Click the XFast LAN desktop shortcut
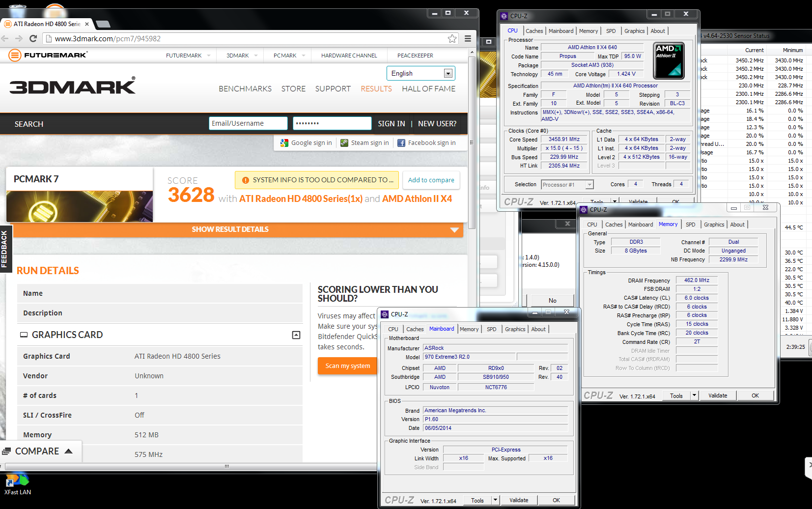This screenshot has height=509, width=812. [18, 484]
